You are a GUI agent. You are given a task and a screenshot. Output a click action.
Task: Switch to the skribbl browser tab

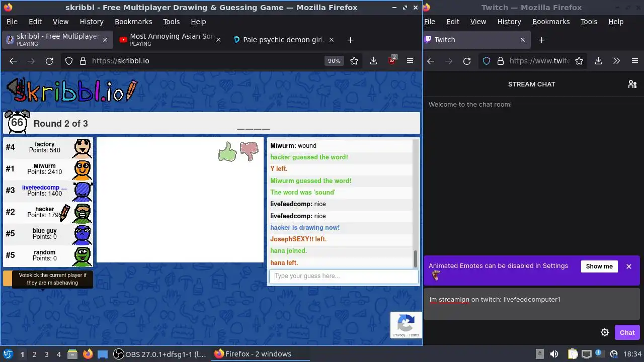coord(56,40)
